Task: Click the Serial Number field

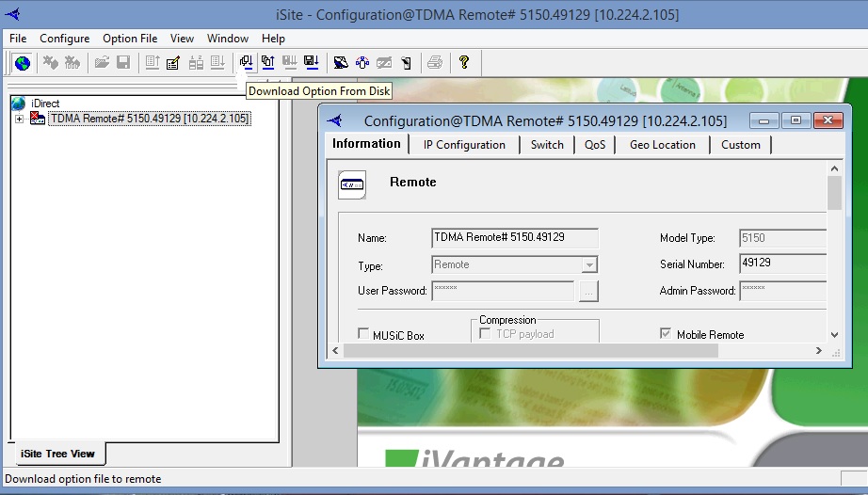Action: click(782, 263)
